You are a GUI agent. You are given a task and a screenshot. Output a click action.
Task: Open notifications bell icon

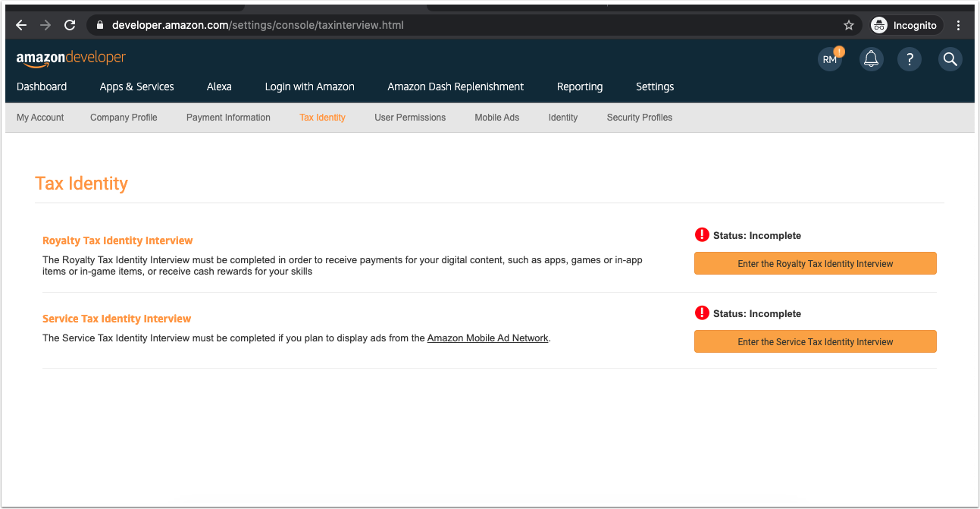(x=872, y=59)
